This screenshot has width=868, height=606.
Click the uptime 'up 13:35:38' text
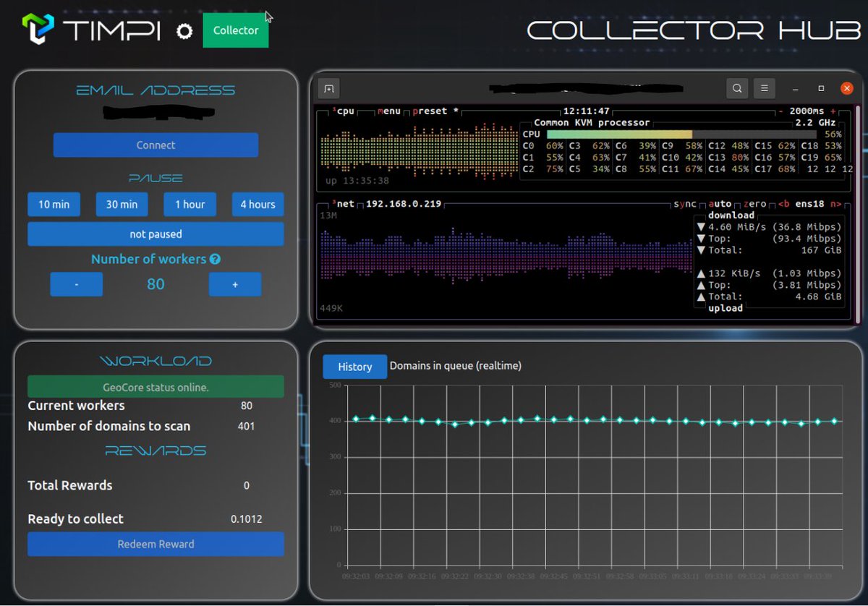pyautogui.click(x=357, y=181)
